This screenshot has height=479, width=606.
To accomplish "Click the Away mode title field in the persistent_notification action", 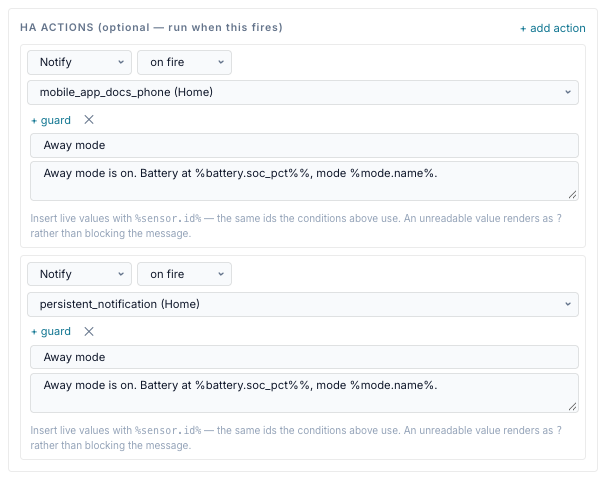I will click(304, 357).
